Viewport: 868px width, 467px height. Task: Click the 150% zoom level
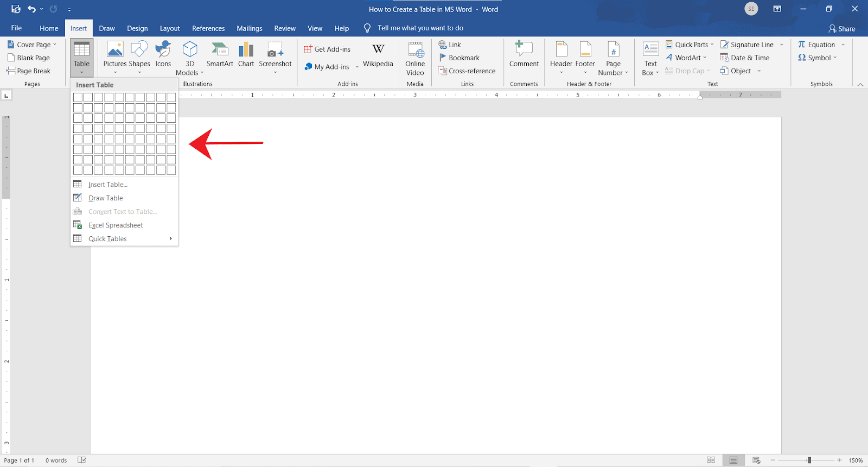[856, 460]
